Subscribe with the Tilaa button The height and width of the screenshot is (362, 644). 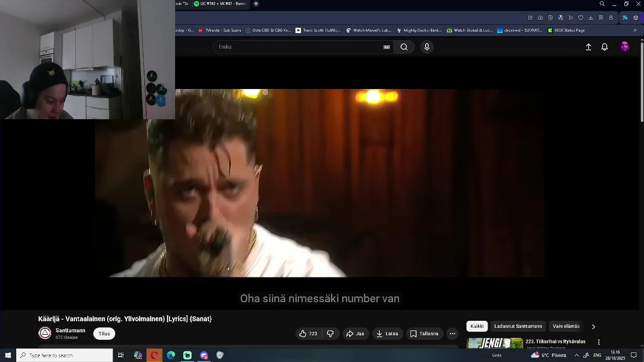pos(104,333)
